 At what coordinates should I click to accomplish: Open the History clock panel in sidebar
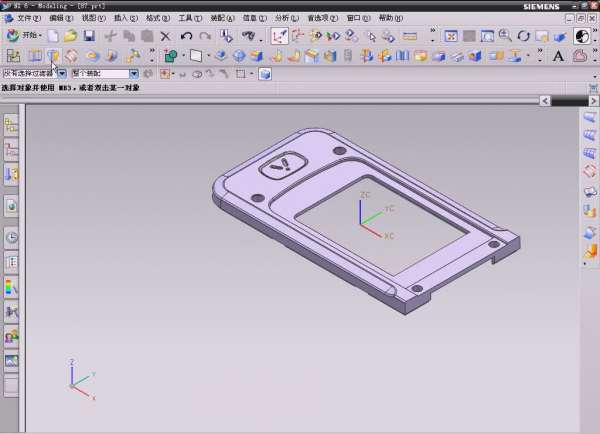11,237
